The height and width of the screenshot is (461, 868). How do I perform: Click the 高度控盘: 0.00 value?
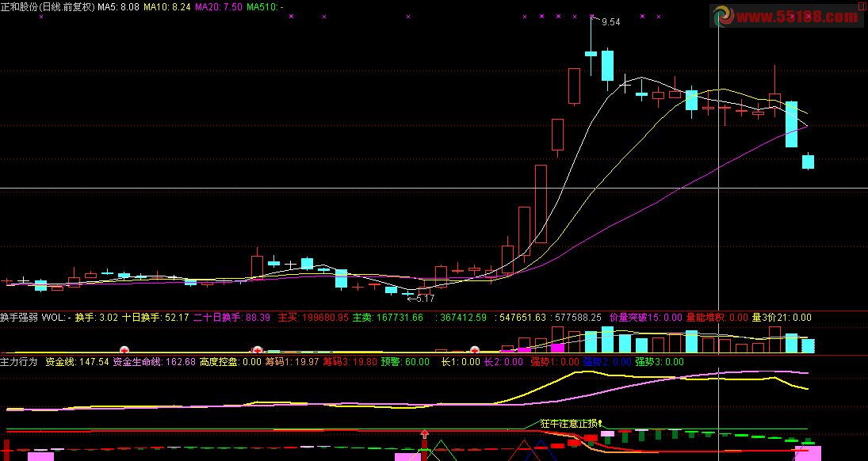click(231, 362)
